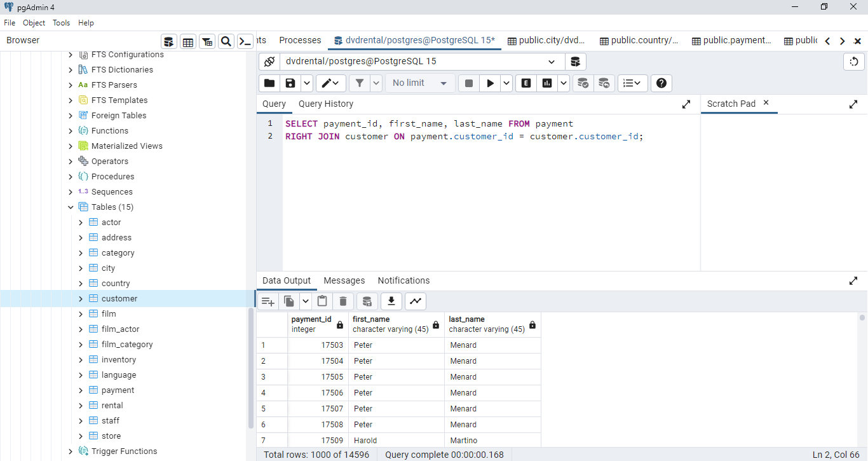Viewport: 868px width, 461px height.
Task: Open the File menu
Action: [10, 23]
